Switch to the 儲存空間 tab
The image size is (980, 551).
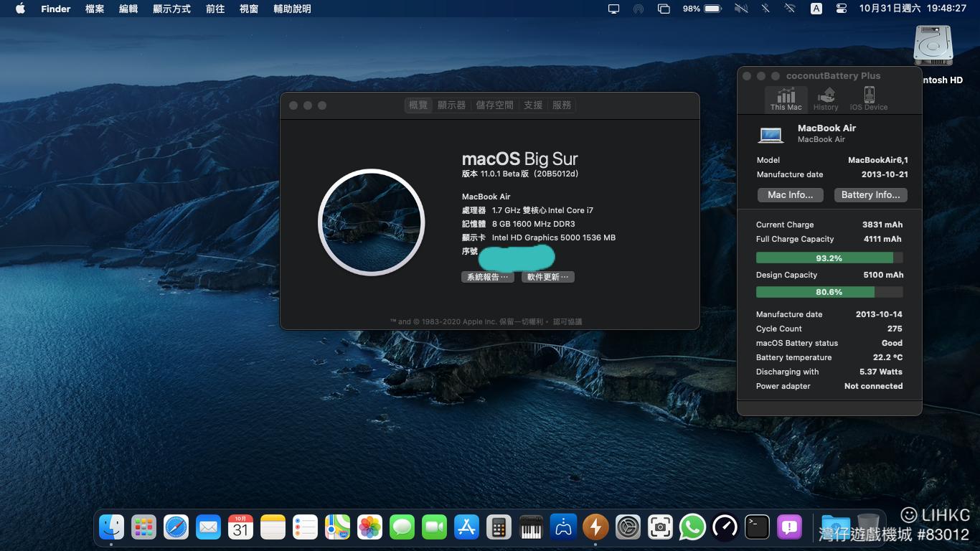tap(495, 105)
